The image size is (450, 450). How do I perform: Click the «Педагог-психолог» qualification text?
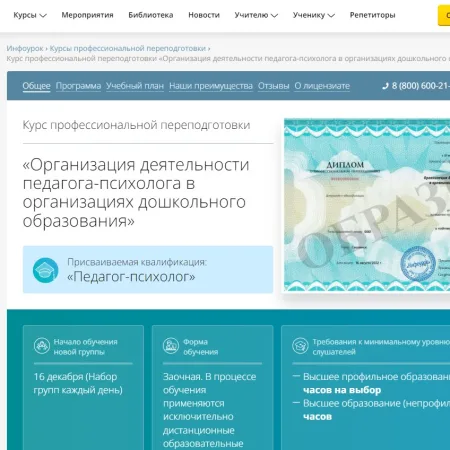click(131, 277)
